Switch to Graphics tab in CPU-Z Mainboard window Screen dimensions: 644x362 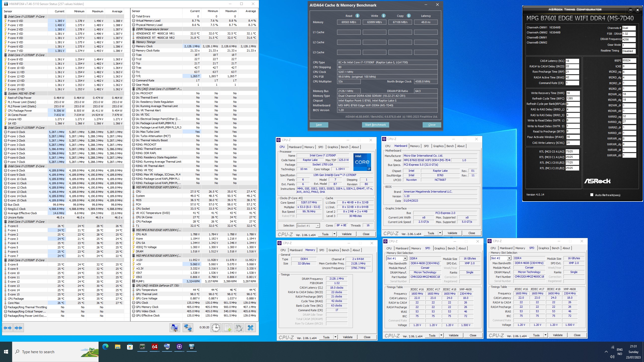point(438,146)
